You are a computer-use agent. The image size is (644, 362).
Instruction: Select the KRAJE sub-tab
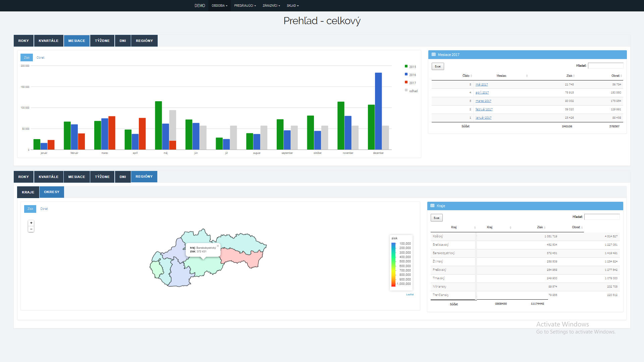tap(28, 192)
